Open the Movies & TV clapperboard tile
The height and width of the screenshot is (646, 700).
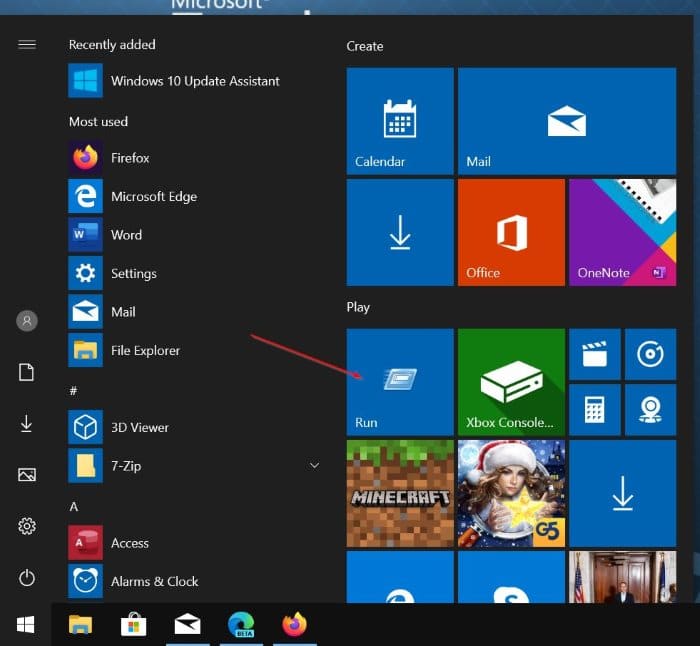tap(595, 354)
